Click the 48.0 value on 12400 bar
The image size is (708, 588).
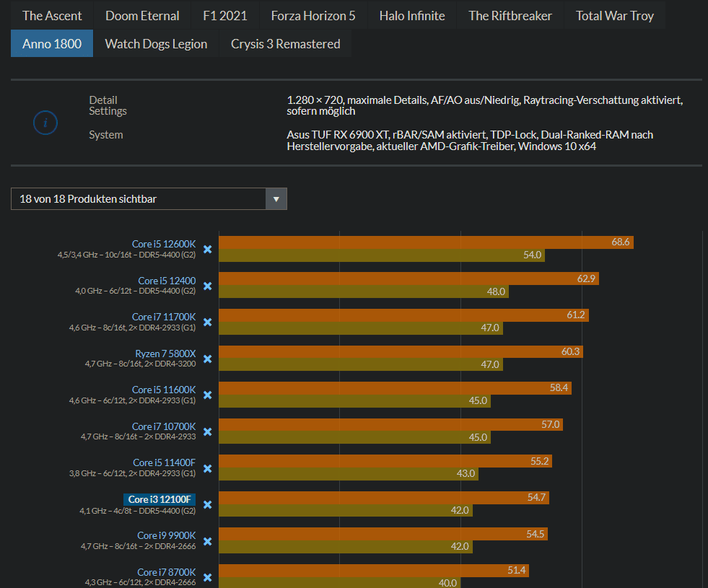click(496, 291)
